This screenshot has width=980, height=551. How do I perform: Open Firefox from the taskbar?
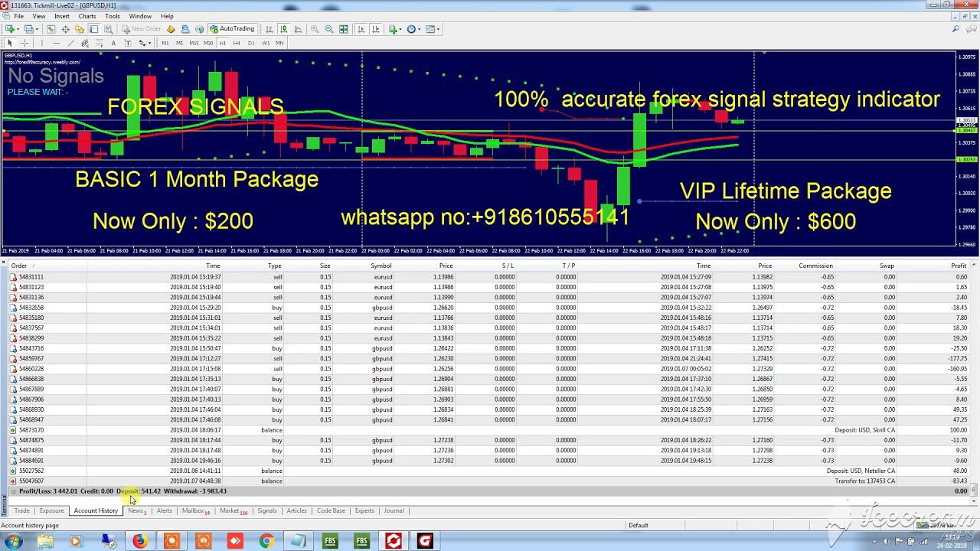point(139,541)
